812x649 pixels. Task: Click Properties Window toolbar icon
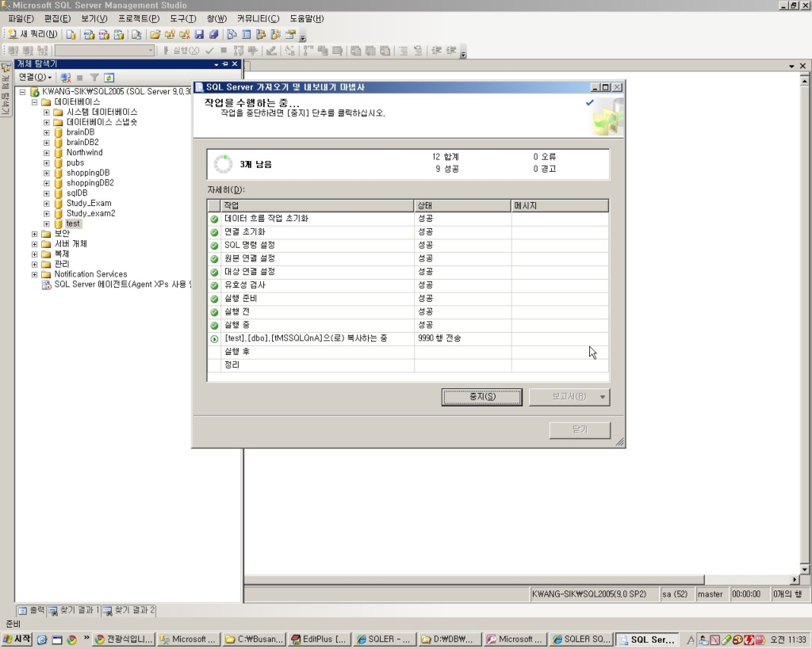pos(290,35)
